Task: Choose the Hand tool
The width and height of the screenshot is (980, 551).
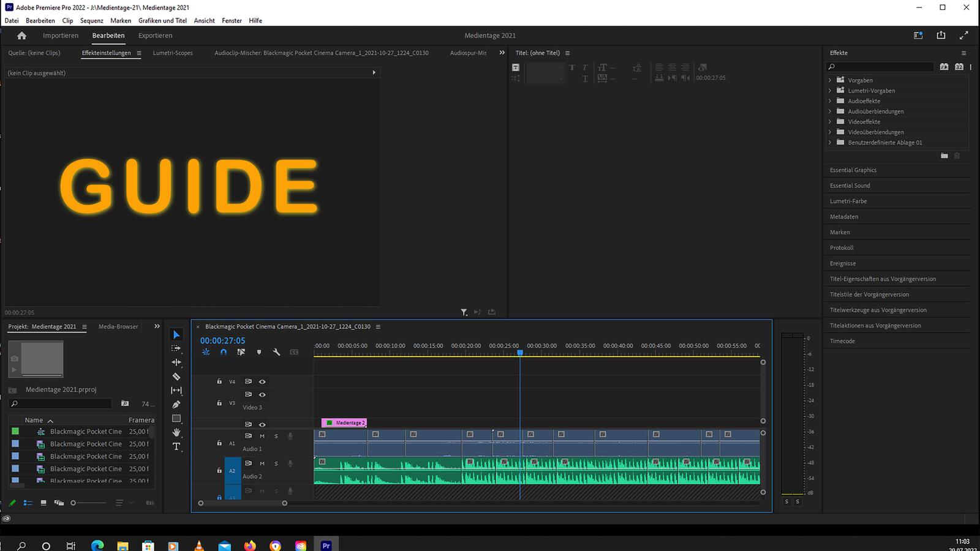Action: (x=176, y=432)
